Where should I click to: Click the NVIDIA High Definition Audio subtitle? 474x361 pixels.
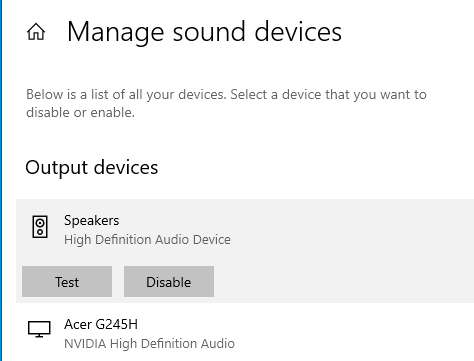click(x=149, y=344)
